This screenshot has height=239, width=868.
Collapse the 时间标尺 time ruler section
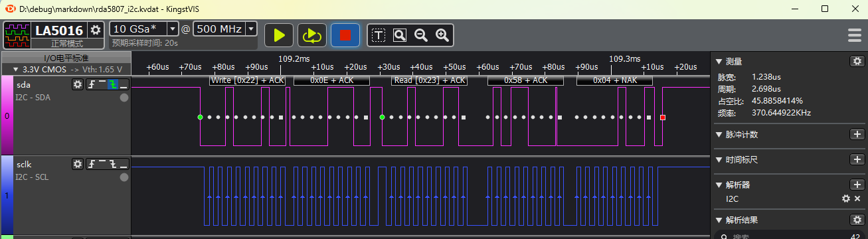coord(718,160)
